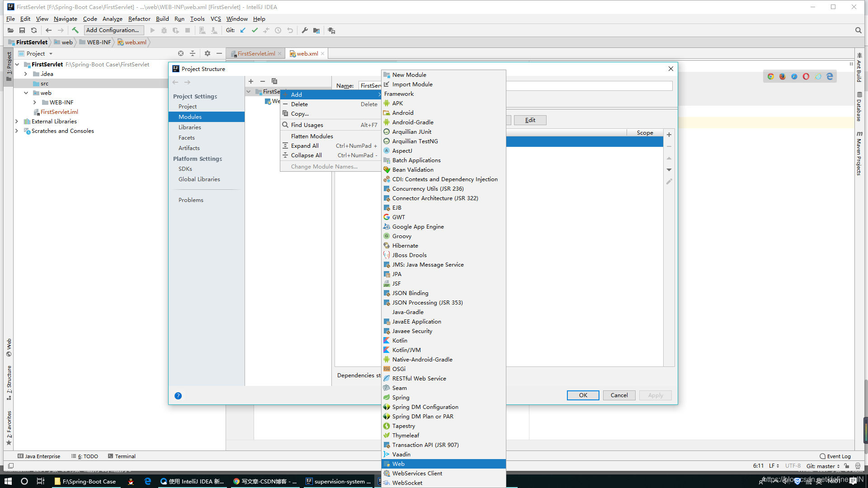Select JavaEE Application framework entry
This screenshot has width=868, height=488.
(x=443, y=322)
